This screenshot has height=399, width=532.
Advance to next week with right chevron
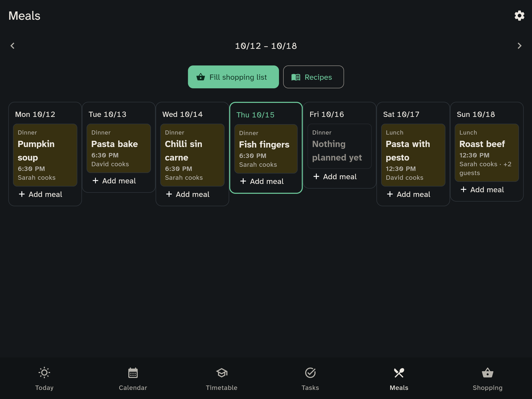[x=519, y=46]
